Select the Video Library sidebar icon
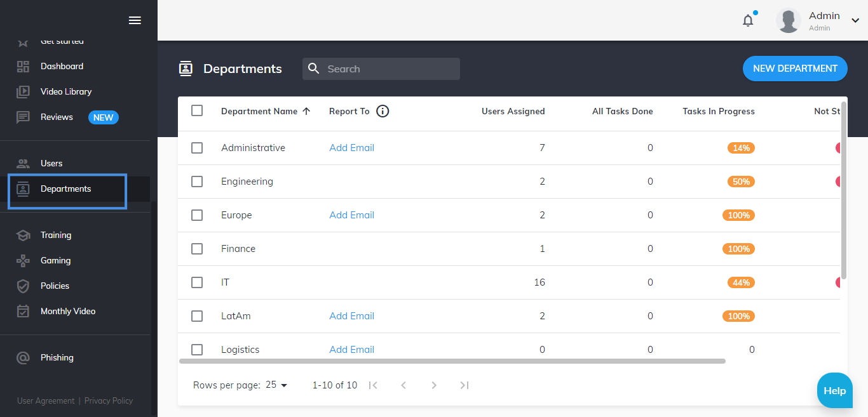 point(23,91)
